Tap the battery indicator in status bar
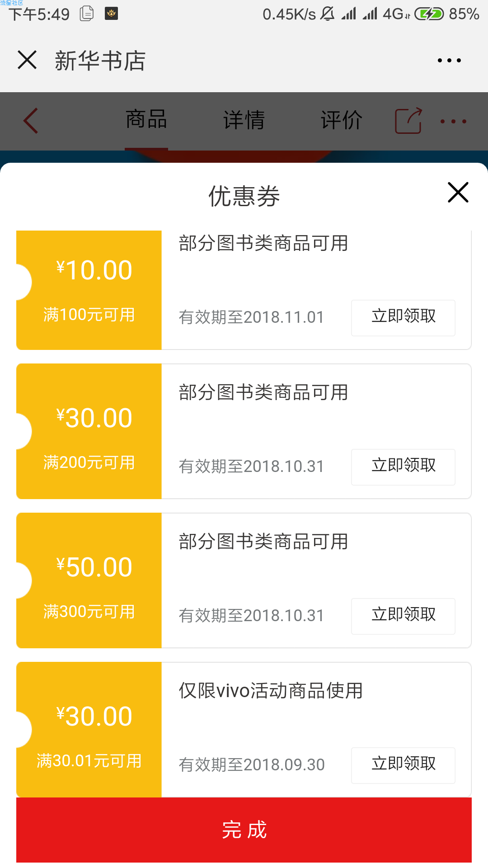This screenshot has width=488, height=868. (x=429, y=14)
